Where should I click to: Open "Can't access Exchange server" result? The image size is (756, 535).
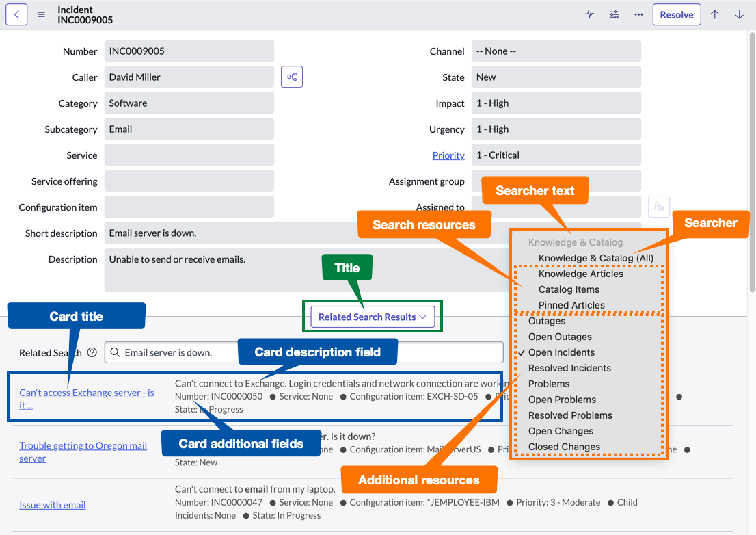click(x=87, y=399)
